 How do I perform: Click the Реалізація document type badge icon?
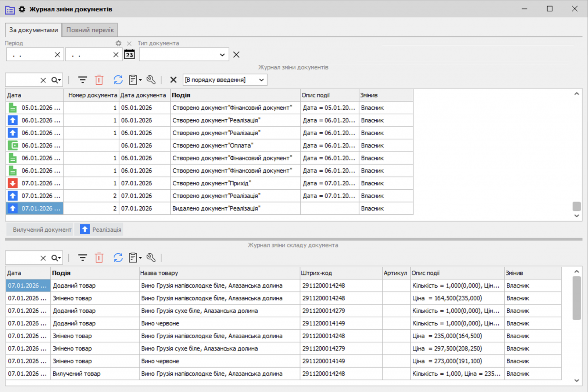(x=85, y=229)
